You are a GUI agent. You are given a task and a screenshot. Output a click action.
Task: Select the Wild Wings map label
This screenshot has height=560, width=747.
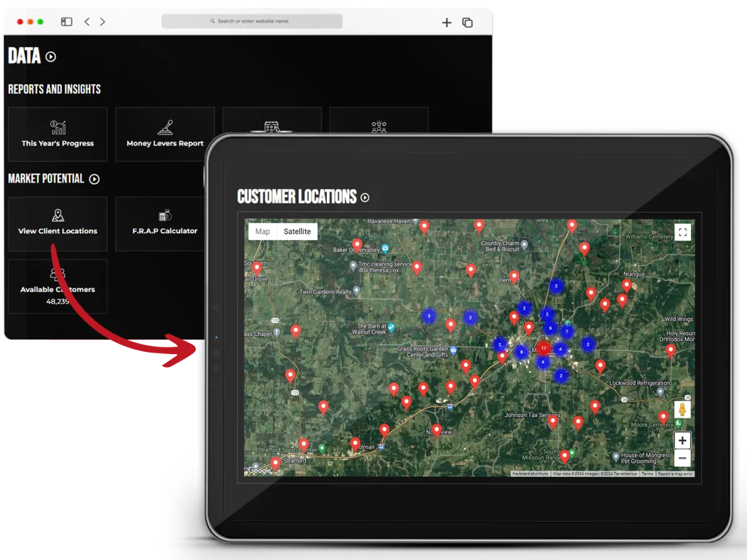tap(679, 319)
